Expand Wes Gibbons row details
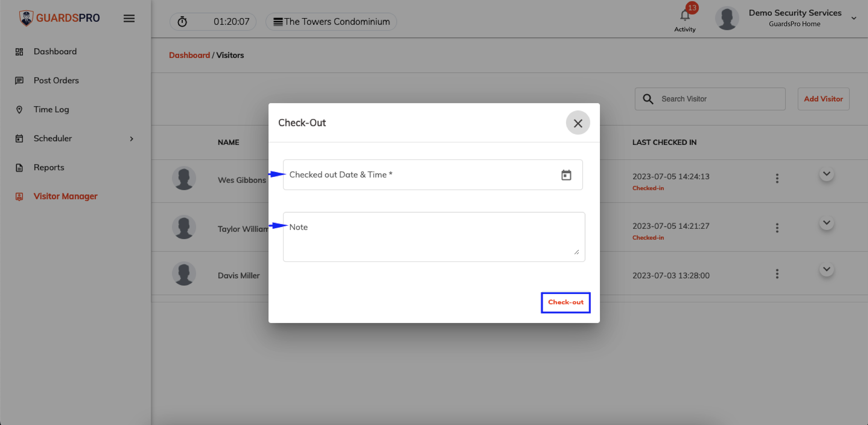Screen dimensions: 868x425 pos(827,174)
